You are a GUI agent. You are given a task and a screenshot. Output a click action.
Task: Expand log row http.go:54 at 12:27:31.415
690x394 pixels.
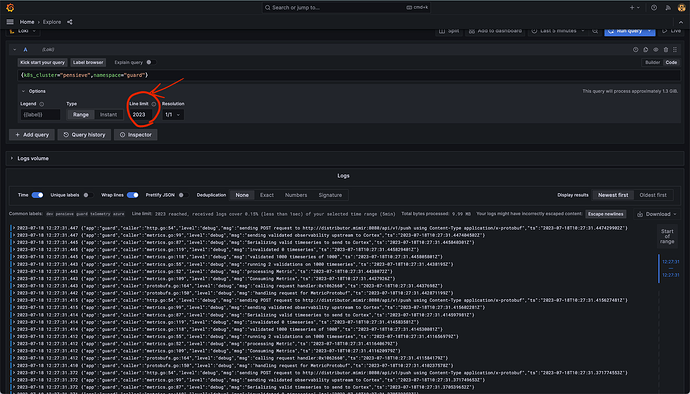click(x=14, y=300)
